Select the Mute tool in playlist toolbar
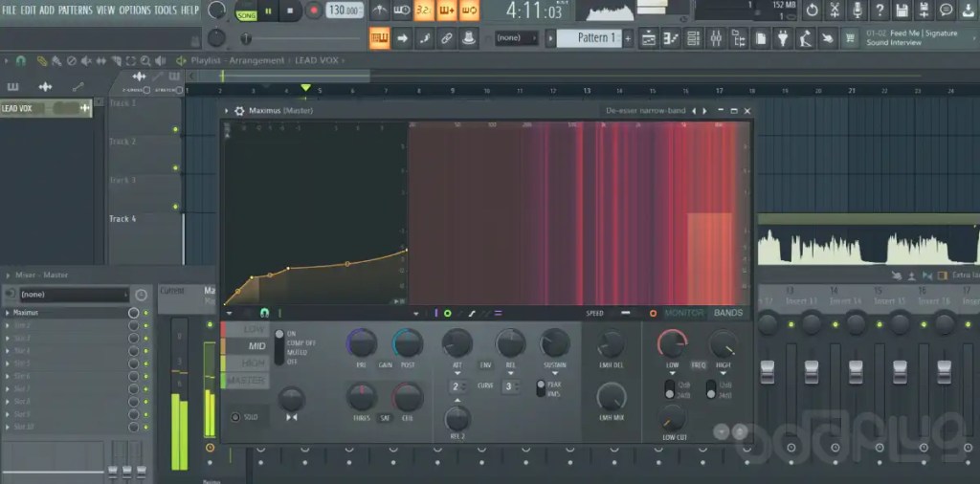Screen dimensions: 980x484 (x=86, y=60)
